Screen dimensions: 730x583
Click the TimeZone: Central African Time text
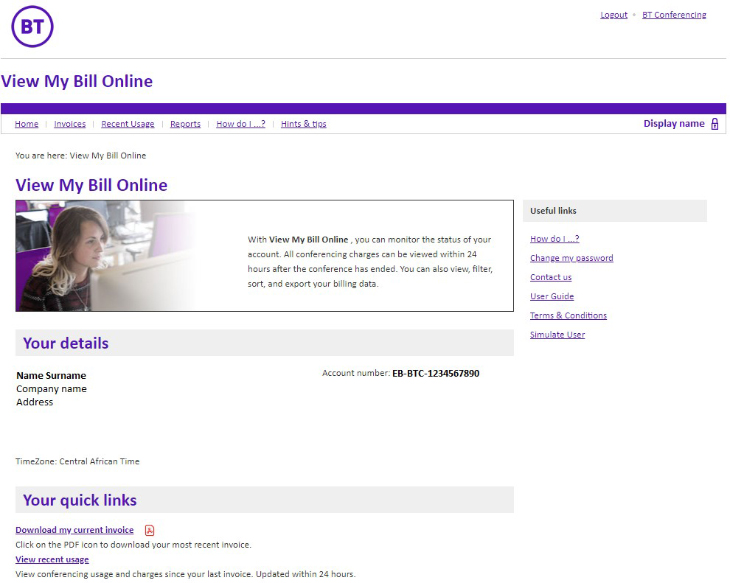coord(77,461)
